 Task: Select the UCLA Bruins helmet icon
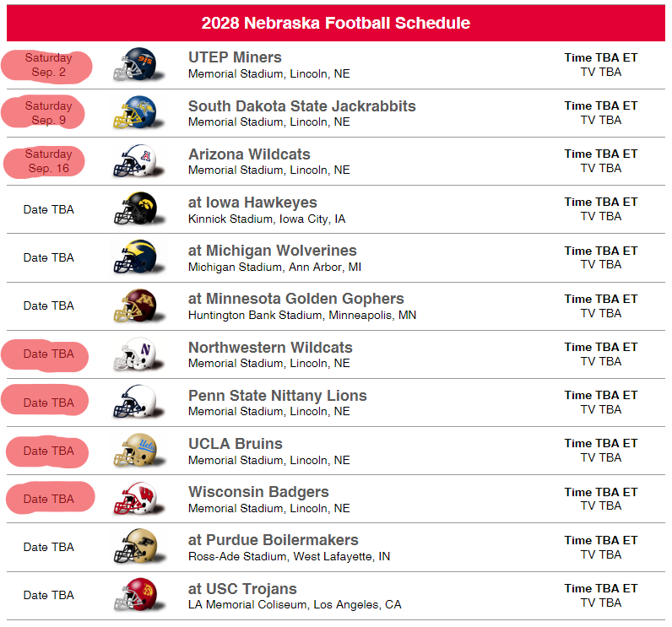coord(138,451)
